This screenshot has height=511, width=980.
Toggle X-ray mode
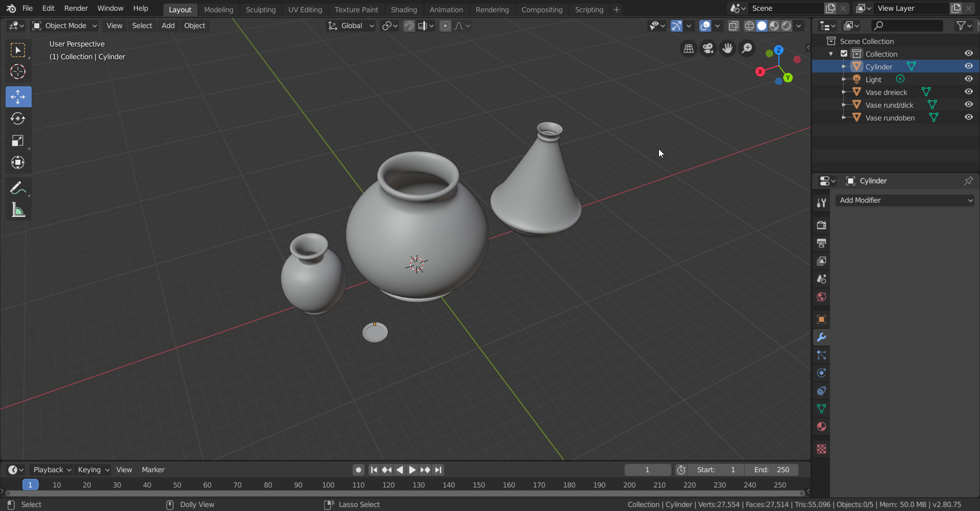(x=733, y=26)
